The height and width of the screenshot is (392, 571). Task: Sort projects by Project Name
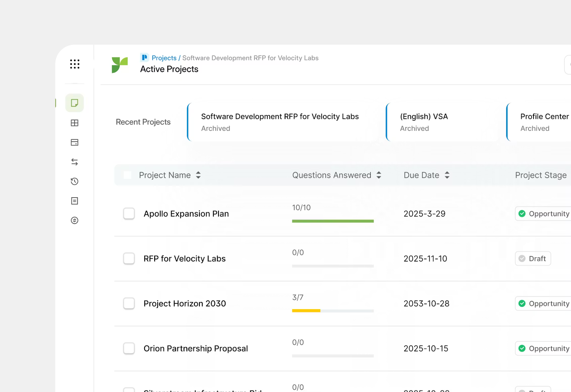coord(198,175)
